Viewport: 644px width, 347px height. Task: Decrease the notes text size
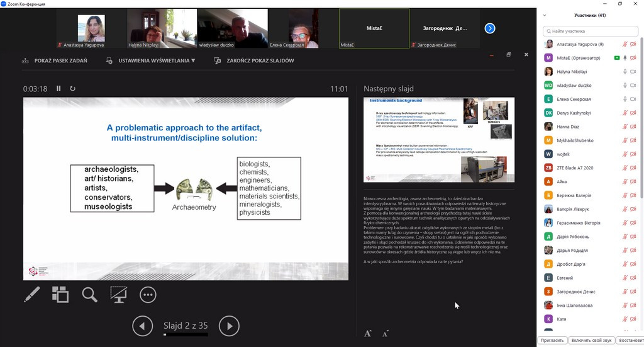pos(386,333)
